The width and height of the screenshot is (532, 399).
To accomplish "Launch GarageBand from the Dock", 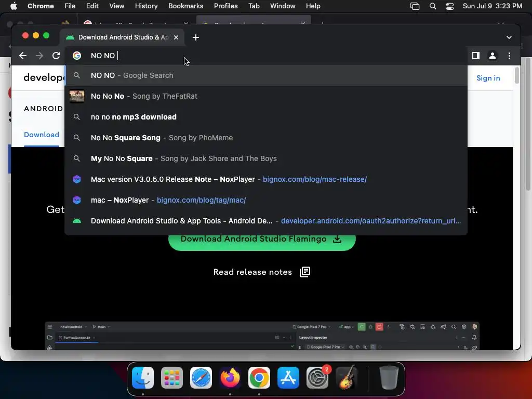I will tap(347, 377).
